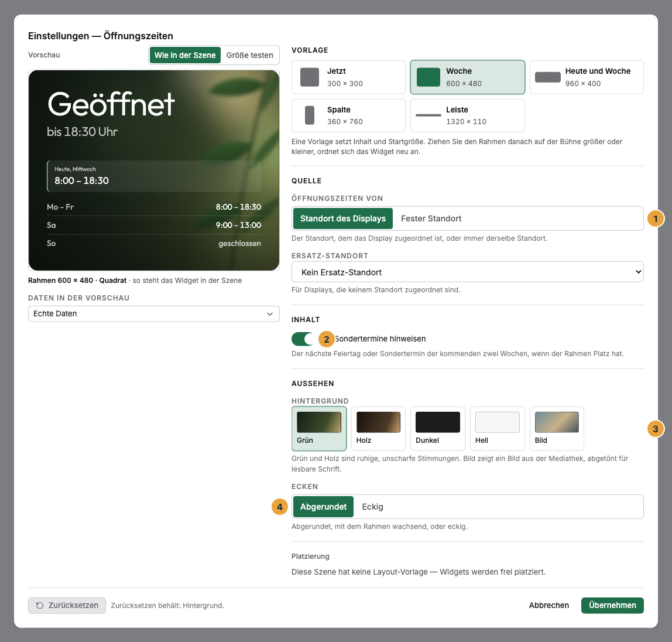Select Standort des Displays as source

[343, 218]
